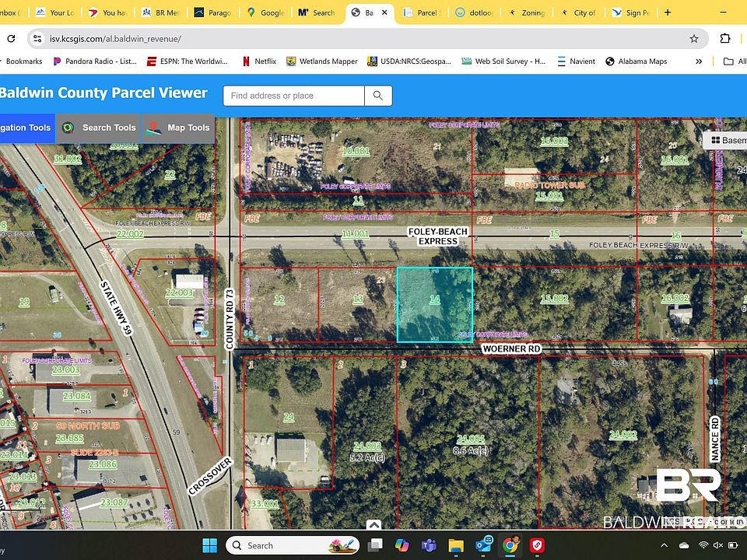Image resolution: width=747 pixels, height=560 pixels.
Task: Select parcel 11.001 on Foley-Beach Express
Action: coord(356,234)
